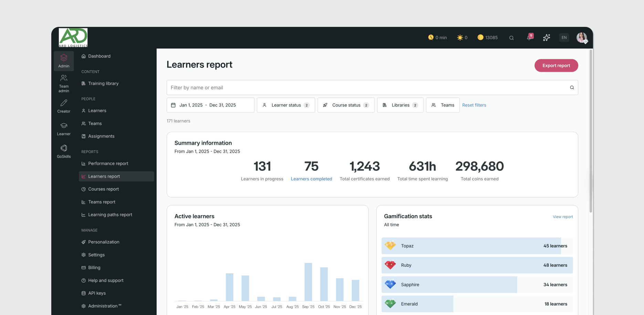
Task: Open the search magnifier in top bar
Action: pos(511,38)
